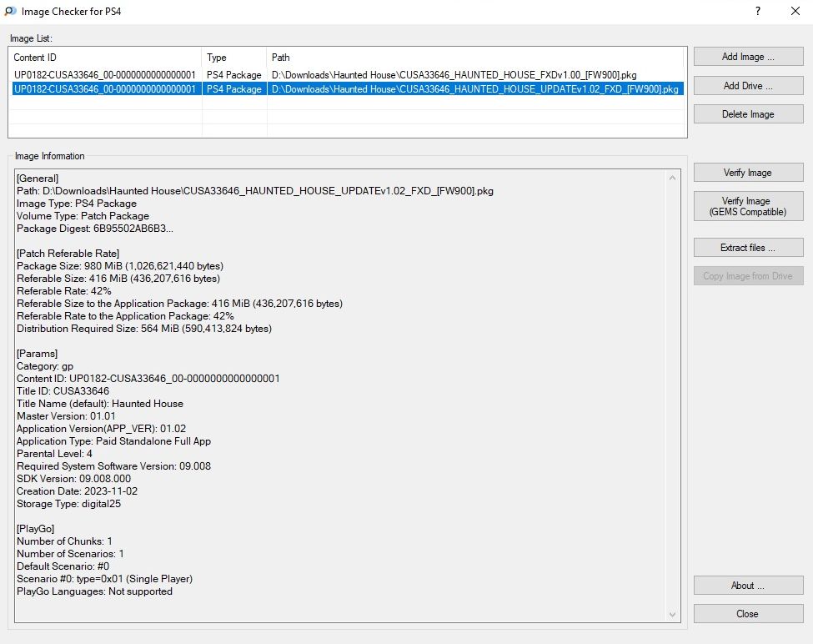The image size is (813, 644).
Task: Run Verify Image GEMS Compatible
Action: pos(748,206)
